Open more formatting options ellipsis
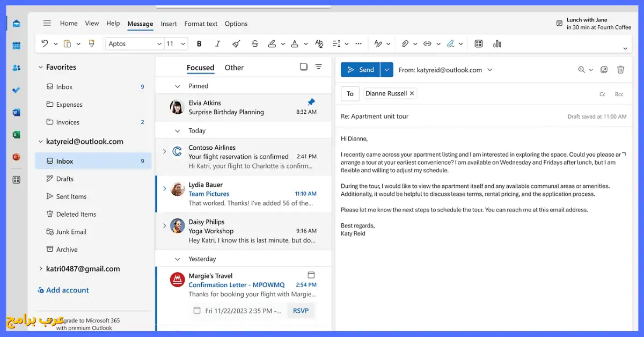Viewport: 644px width, 337px height. 358,44
